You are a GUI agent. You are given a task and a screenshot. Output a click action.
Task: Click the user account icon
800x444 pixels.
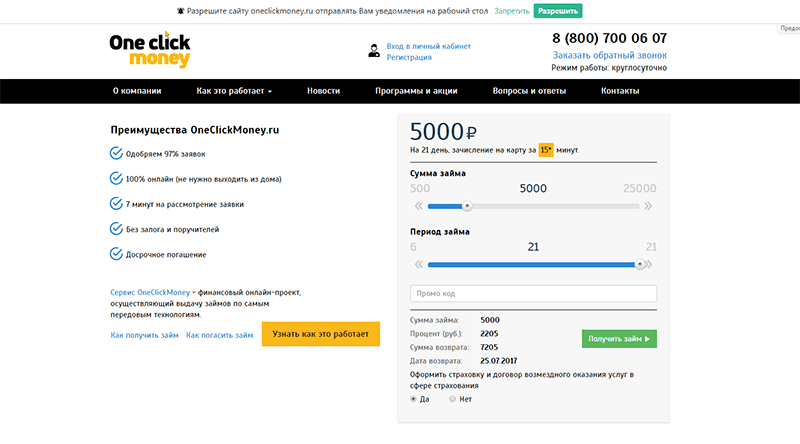coord(374,51)
